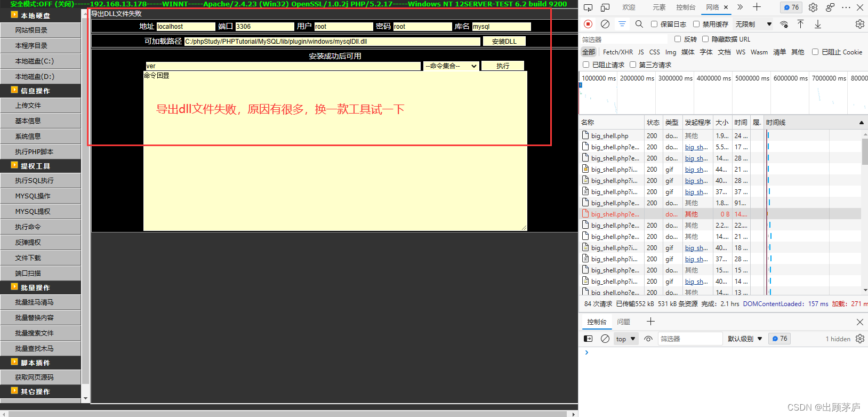Viewport: 868px width, 417px height.
Task: Open the 默认级别 log level dropdown
Action: pos(745,339)
